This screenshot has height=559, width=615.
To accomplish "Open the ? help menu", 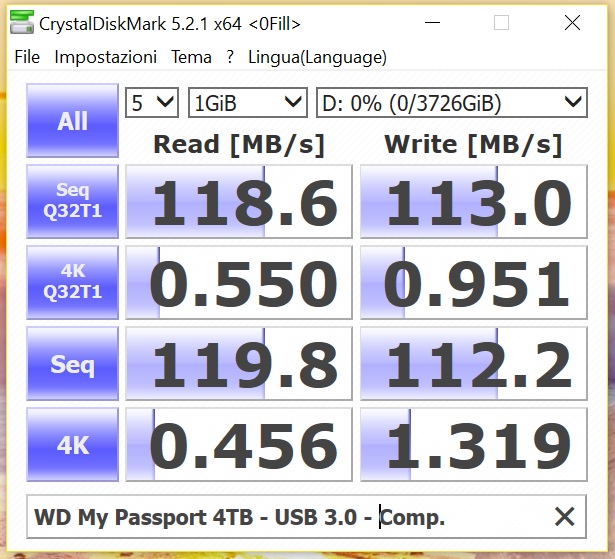I will pyautogui.click(x=230, y=57).
